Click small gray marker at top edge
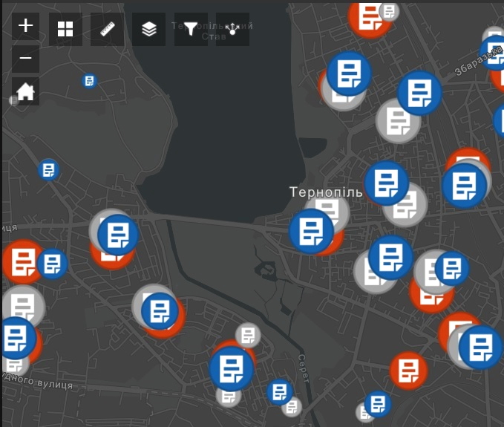 coord(388,11)
